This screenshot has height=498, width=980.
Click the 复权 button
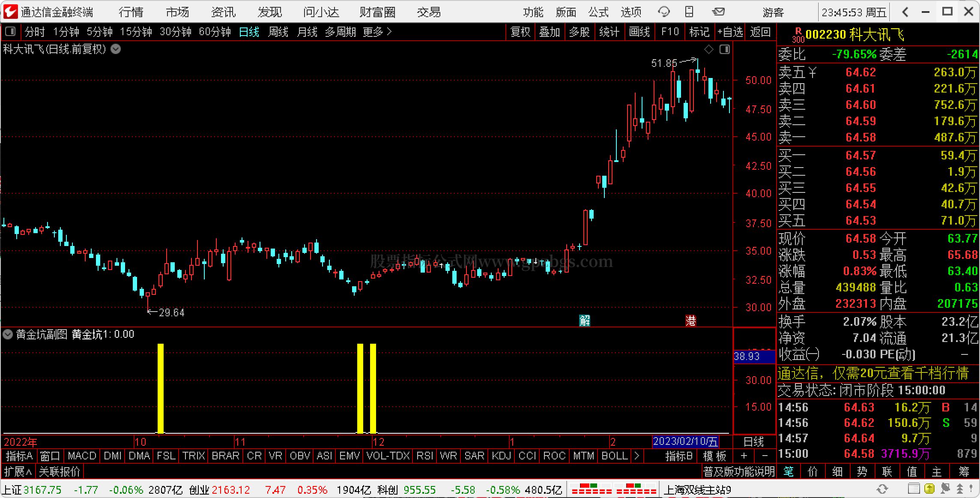(x=520, y=32)
